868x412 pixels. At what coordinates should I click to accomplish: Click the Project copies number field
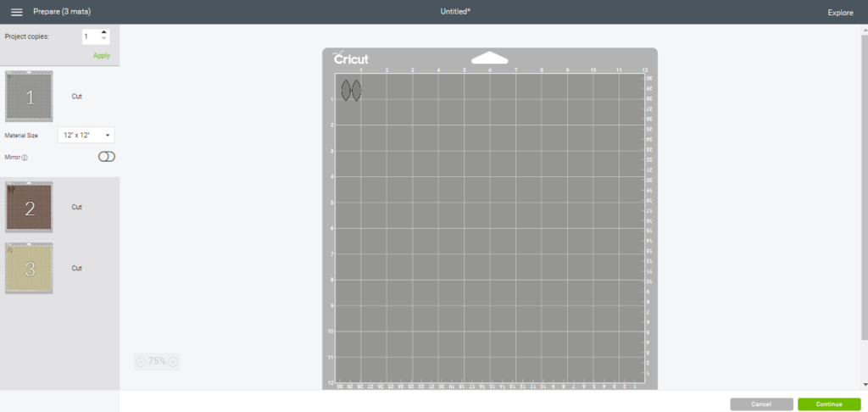pyautogui.click(x=90, y=36)
